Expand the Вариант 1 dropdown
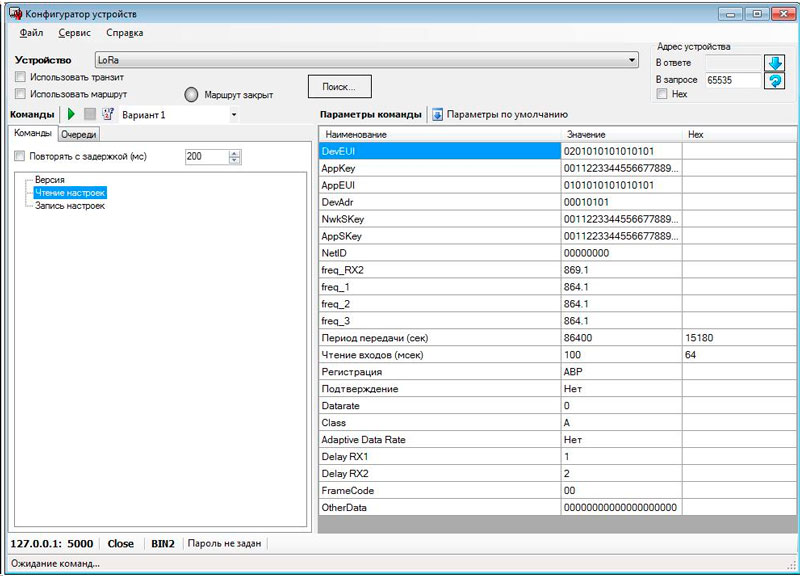 234,115
